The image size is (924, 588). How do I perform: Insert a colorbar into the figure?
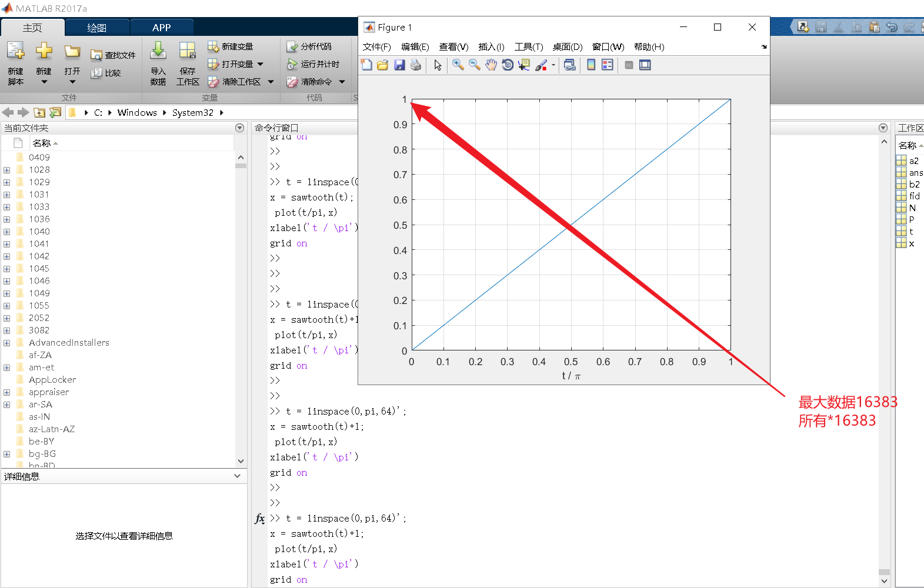coord(591,65)
